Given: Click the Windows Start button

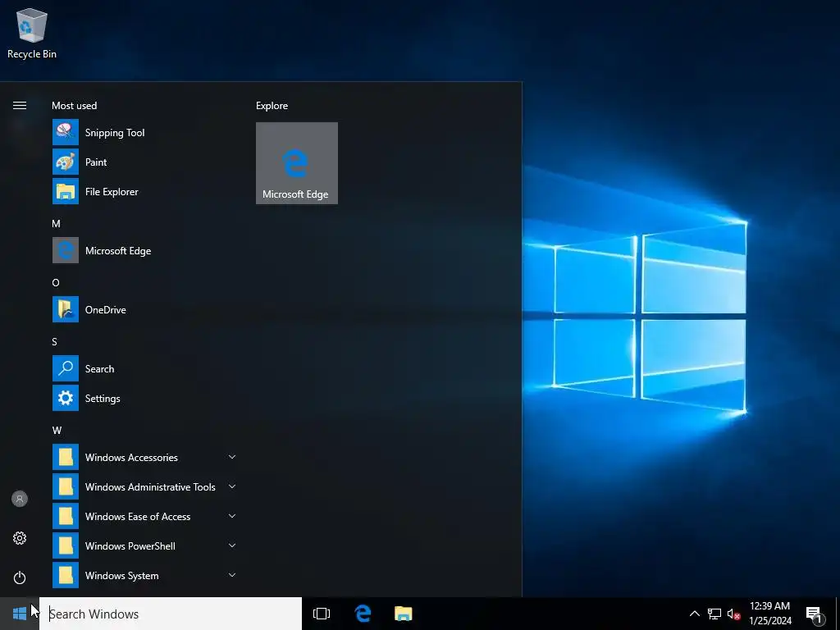Looking at the screenshot, I should pyautogui.click(x=20, y=614).
